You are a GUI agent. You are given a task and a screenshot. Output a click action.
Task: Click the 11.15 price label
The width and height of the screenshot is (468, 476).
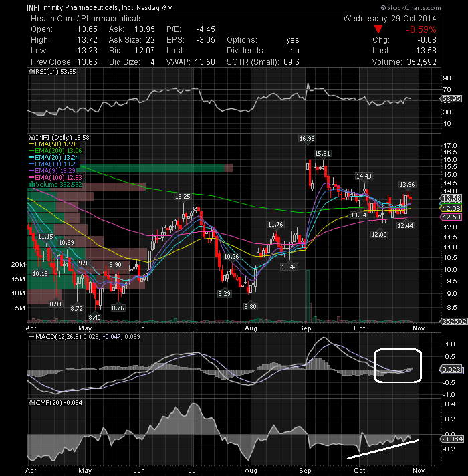45,236
